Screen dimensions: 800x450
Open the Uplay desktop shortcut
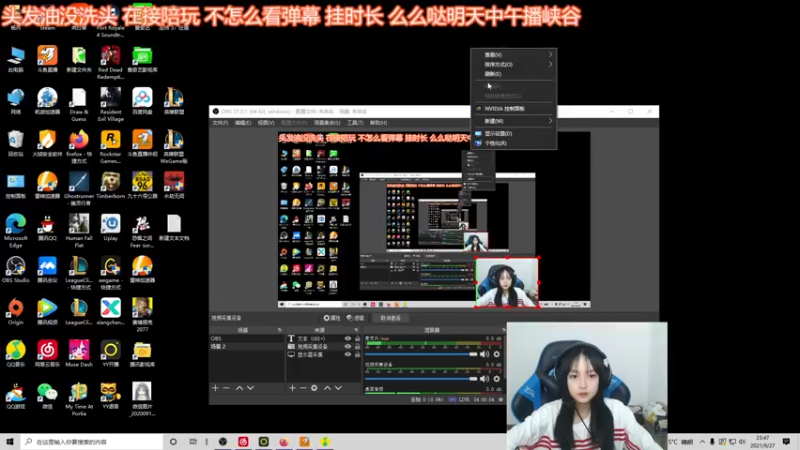tap(110, 228)
